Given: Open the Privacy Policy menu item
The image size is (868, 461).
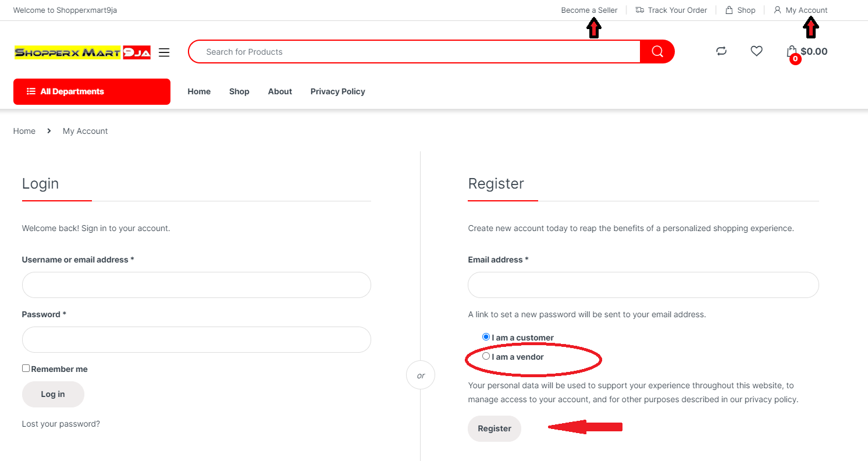Looking at the screenshot, I should pyautogui.click(x=337, y=91).
